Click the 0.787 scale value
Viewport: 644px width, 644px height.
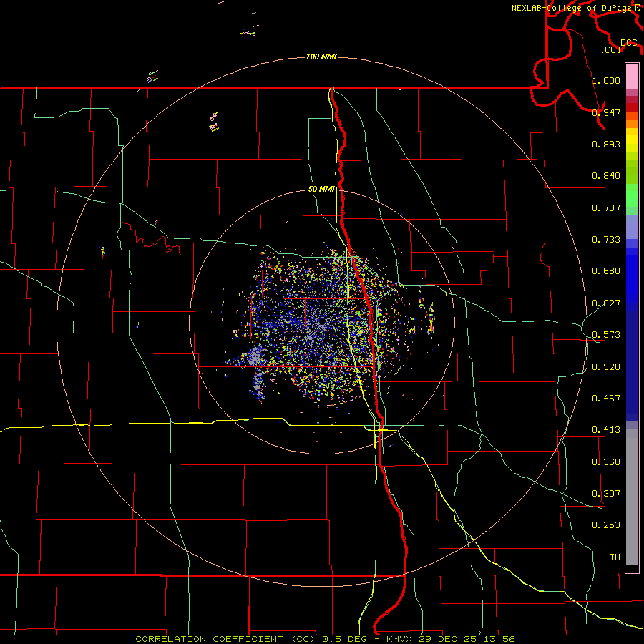pos(606,208)
